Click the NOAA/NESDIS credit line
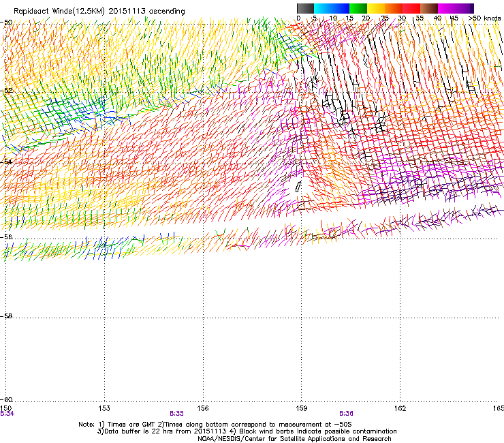The image size is (504, 443). tap(294, 439)
